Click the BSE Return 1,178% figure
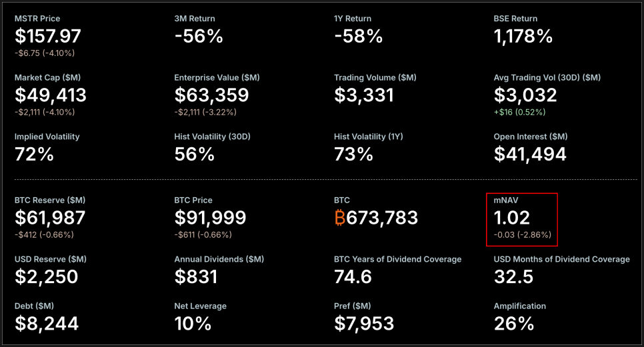This screenshot has width=644, height=347. 523,36
